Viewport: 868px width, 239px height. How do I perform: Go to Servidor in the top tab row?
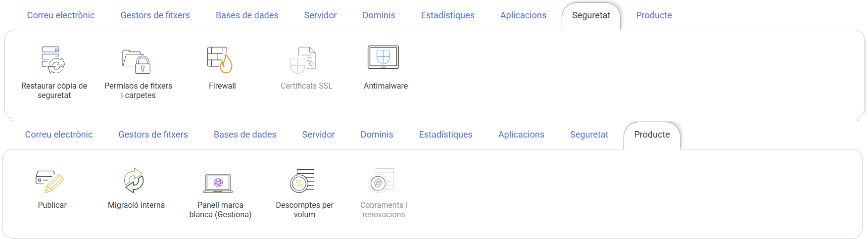coord(320,15)
